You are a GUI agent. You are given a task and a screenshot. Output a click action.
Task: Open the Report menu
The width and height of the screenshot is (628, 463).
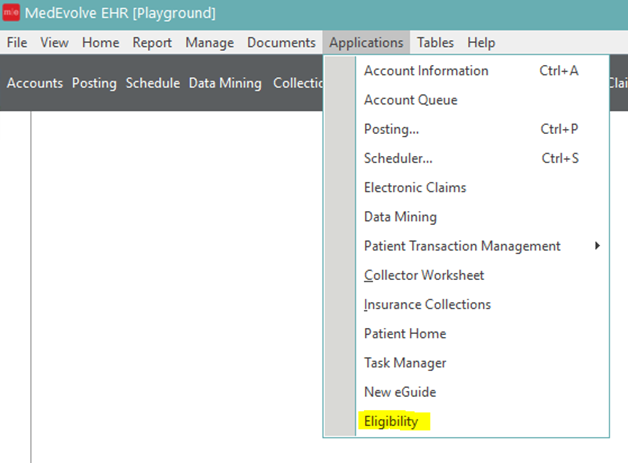(x=152, y=42)
